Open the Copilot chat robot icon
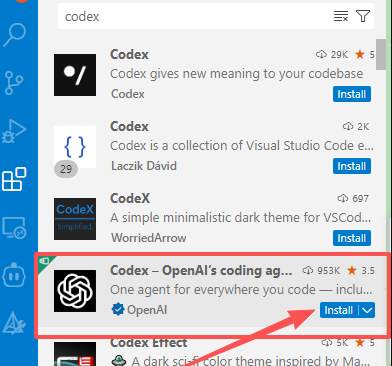The image size is (392, 366). point(14,275)
